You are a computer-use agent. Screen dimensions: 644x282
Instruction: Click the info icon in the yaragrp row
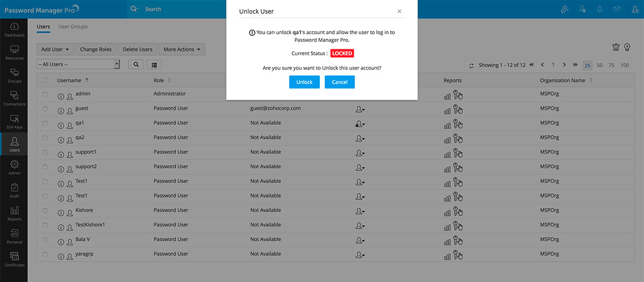(61, 256)
